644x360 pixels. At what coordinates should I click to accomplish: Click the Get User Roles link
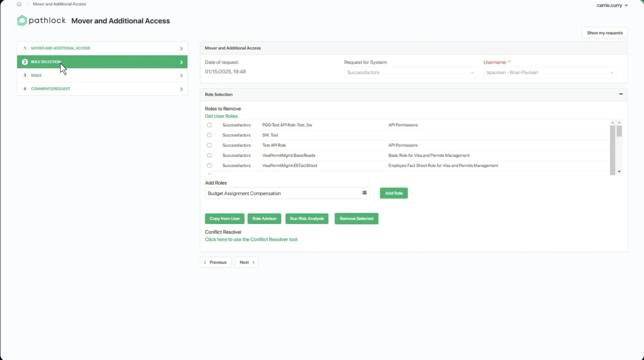point(221,116)
